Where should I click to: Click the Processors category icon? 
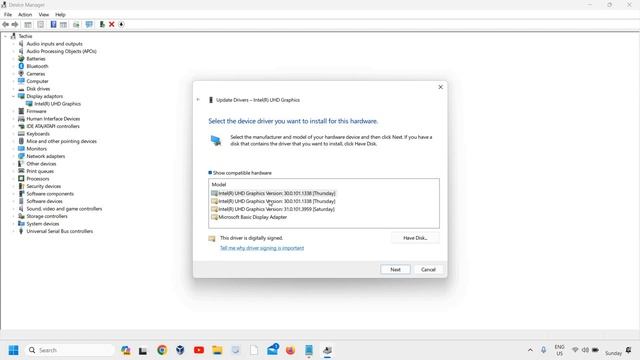coord(21,179)
